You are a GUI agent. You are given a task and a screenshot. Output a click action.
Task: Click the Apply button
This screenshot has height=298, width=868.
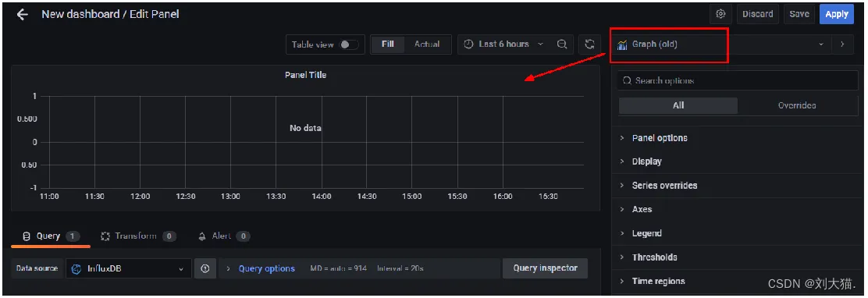837,14
